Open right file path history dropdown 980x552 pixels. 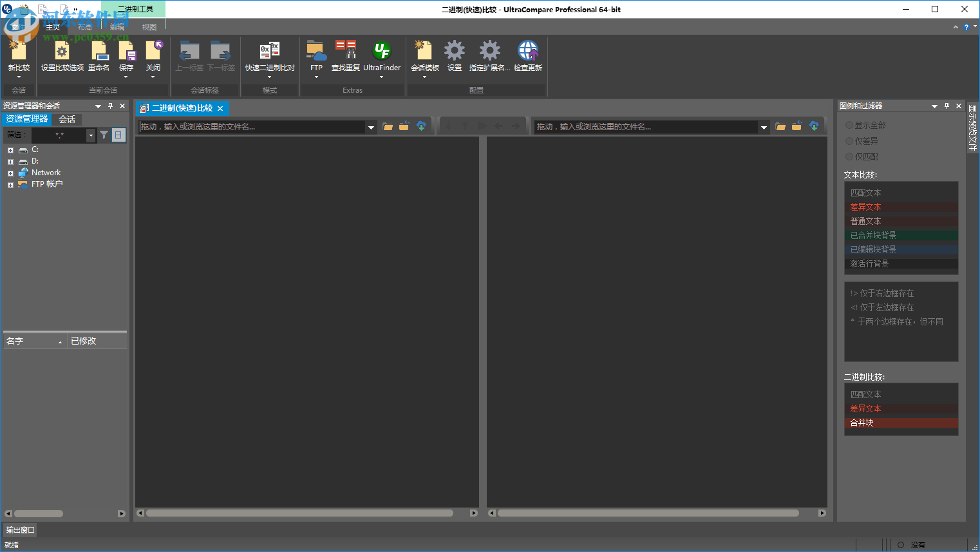(x=764, y=127)
